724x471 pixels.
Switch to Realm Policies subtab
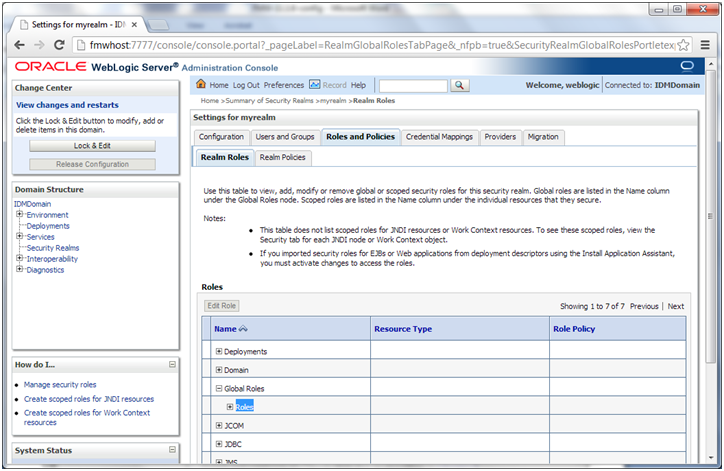pos(283,157)
